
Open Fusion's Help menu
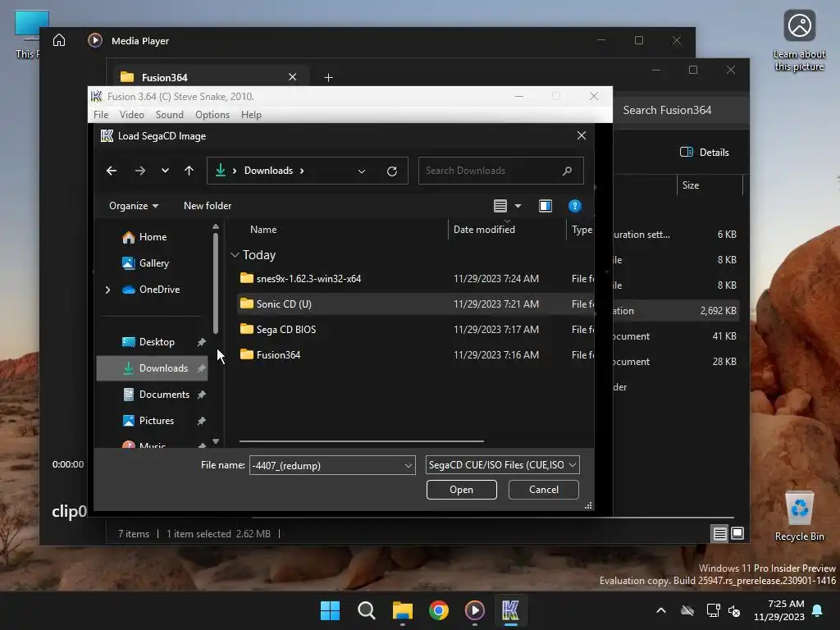pos(251,115)
